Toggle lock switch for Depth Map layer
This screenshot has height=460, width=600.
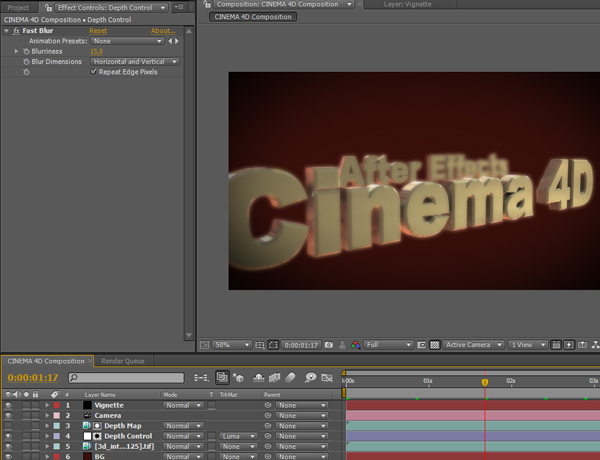coord(35,426)
